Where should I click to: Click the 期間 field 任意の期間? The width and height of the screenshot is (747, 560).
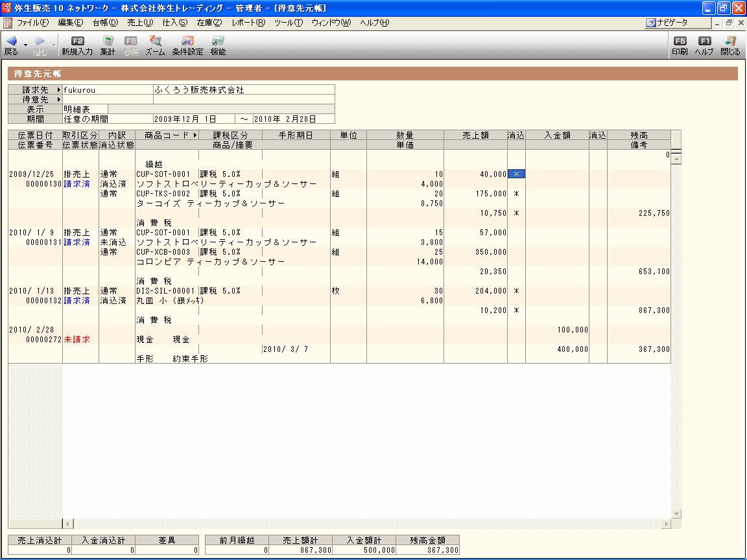[108, 119]
